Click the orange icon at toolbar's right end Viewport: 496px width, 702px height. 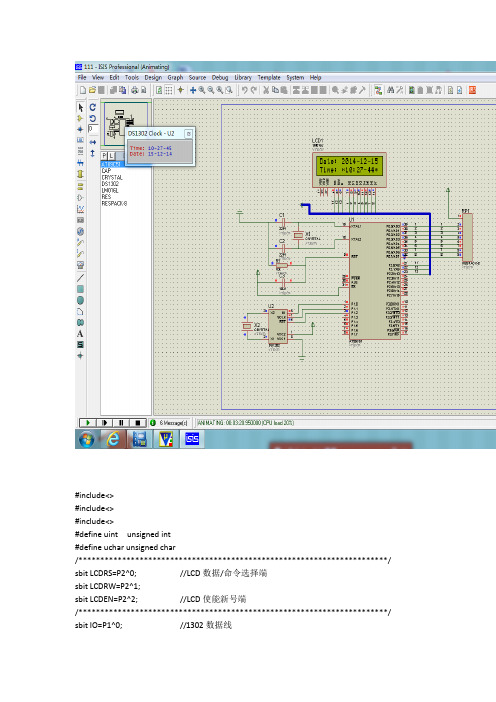tap(472, 90)
